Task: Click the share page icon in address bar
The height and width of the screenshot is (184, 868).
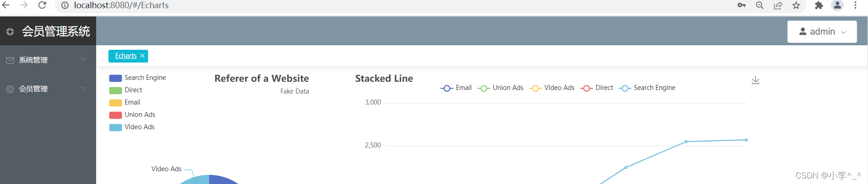Action: [778, 5]
